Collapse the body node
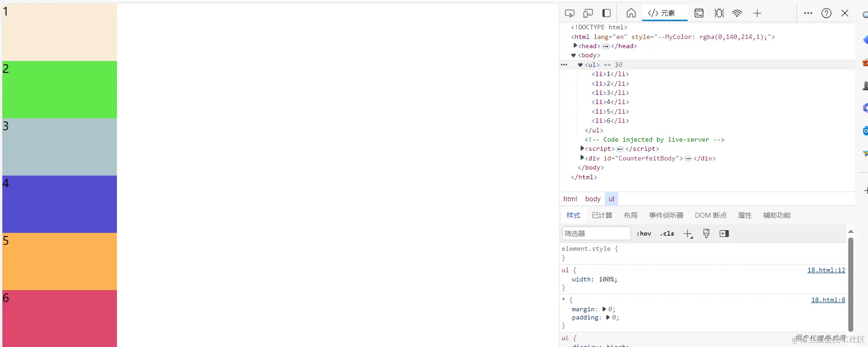The image size is (868, 347). point(573,55)
